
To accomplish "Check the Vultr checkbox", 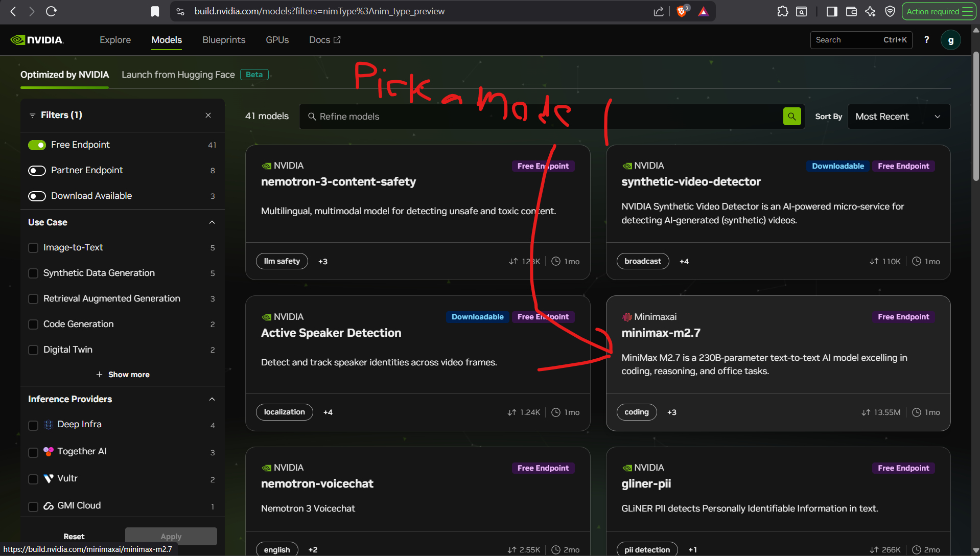I will tap(33, 479).
